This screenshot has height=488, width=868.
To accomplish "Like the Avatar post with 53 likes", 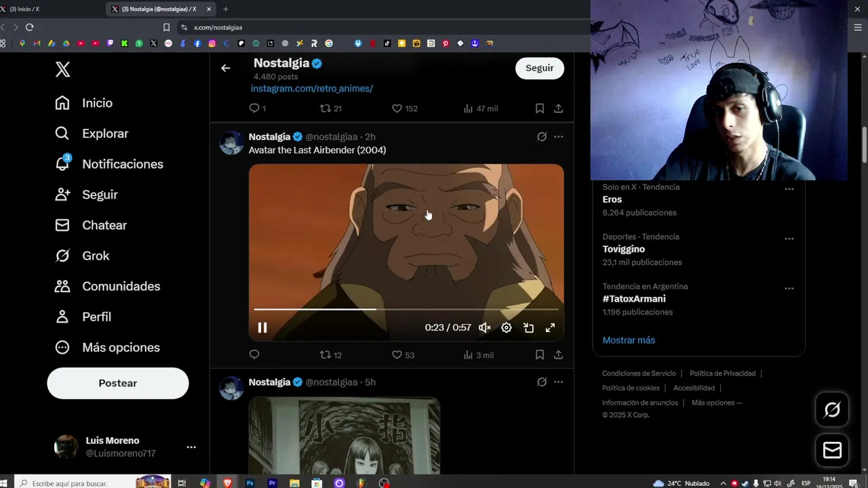I will 403,354.
